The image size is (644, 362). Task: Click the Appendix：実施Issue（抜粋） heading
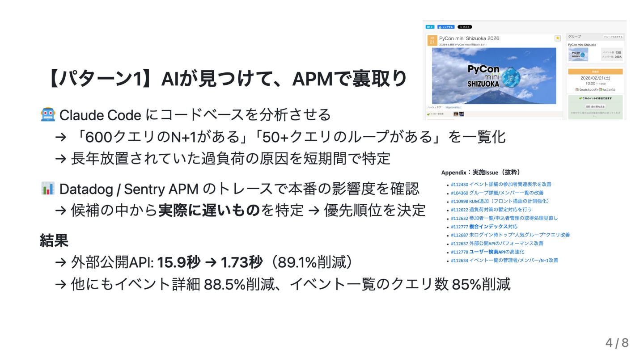point(481,173)
